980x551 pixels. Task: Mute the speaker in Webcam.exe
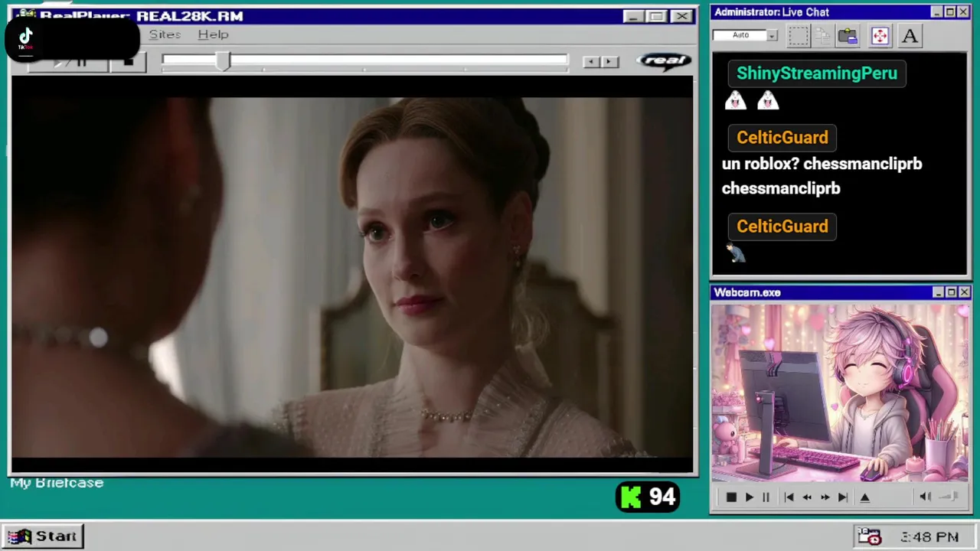(925, 497)
